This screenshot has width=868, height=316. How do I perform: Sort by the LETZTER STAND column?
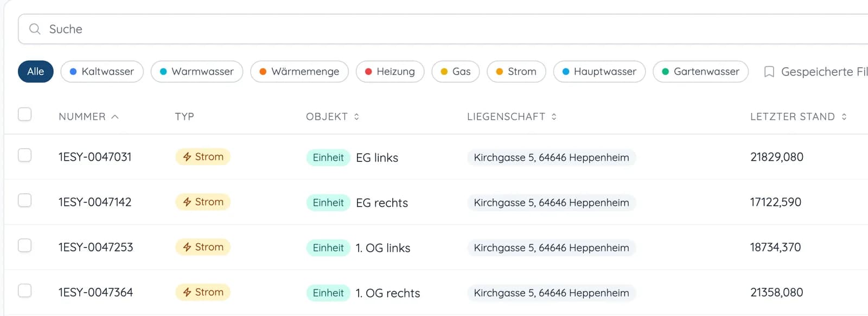click(798, 117)
